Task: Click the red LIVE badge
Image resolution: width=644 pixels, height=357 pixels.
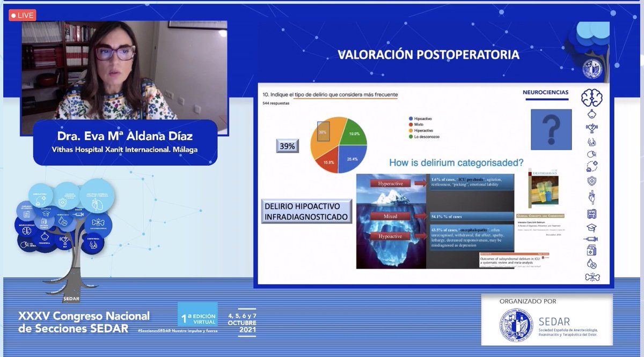Action: [x=23, y=15]
